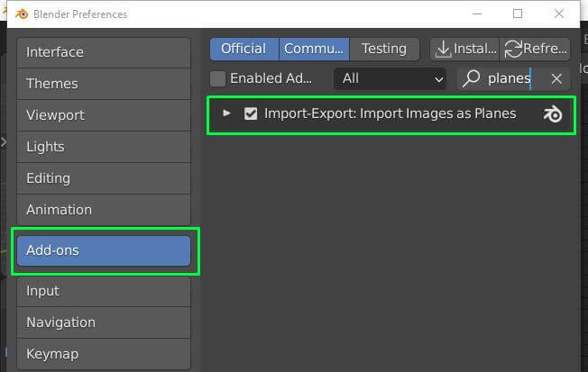Viewport: 588px width, 372px height.
Task: Maximize the Blender Preferences window
Action: 518,14
